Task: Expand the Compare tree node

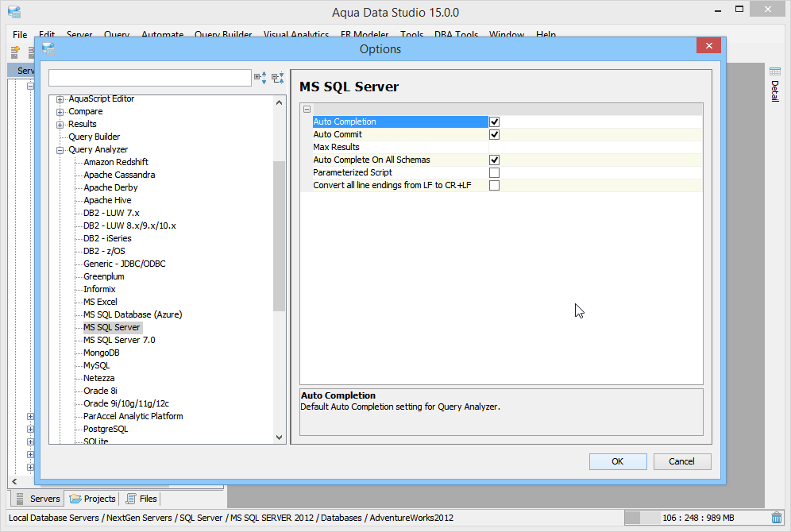Action: (x=60, y=112)
